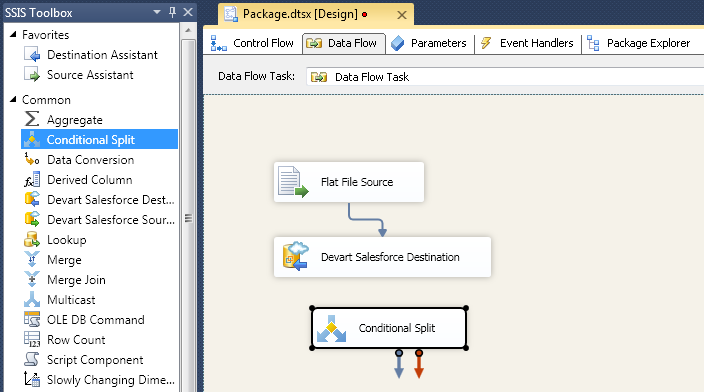Select the Merge Join label

click(76, 280)
